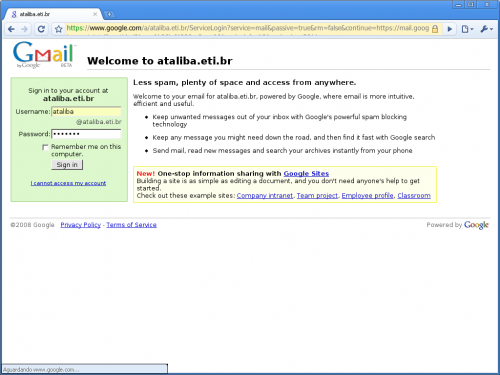Viewport: 500px width, 375px height.
Task: Click the Gmail logo
Action: [x=44, y=55]
